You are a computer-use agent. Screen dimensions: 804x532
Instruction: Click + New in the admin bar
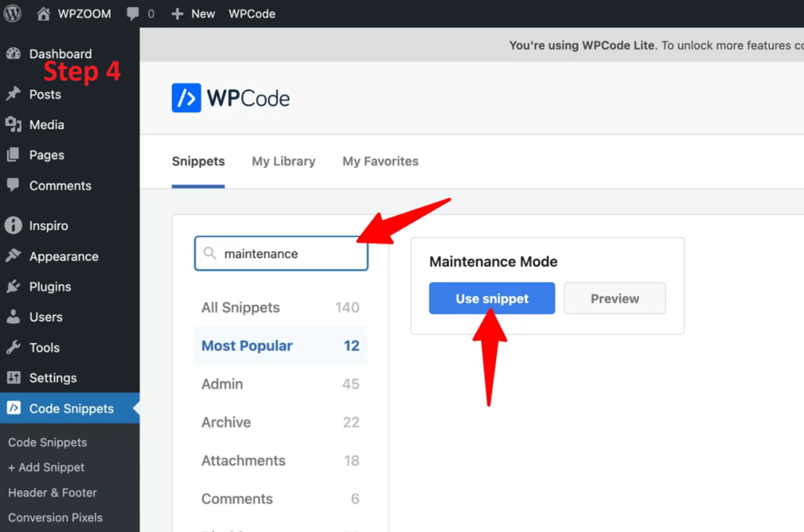tap(192, 13)
